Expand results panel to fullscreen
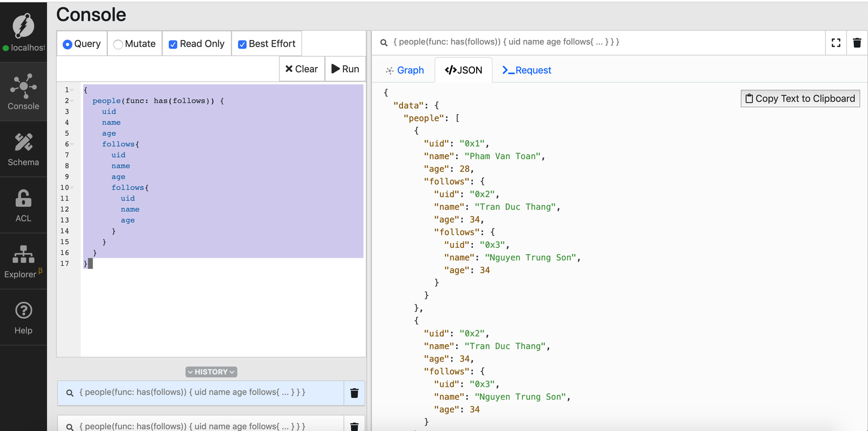 (836, 43)
